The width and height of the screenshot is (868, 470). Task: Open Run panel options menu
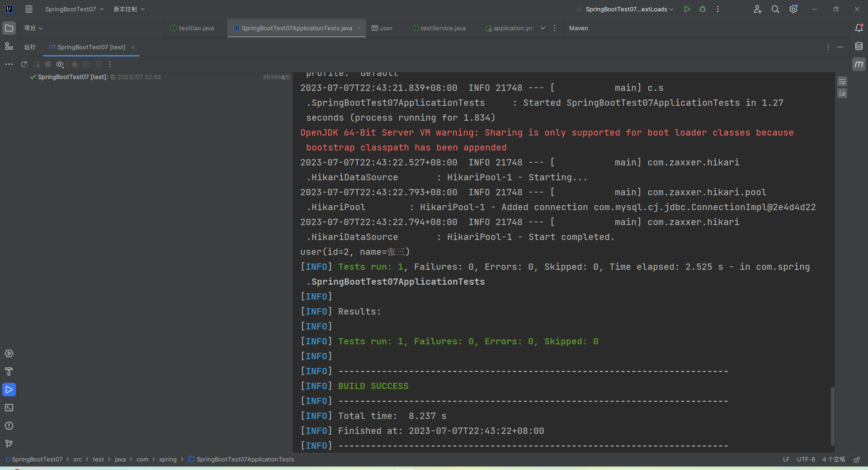click(828, 47)
